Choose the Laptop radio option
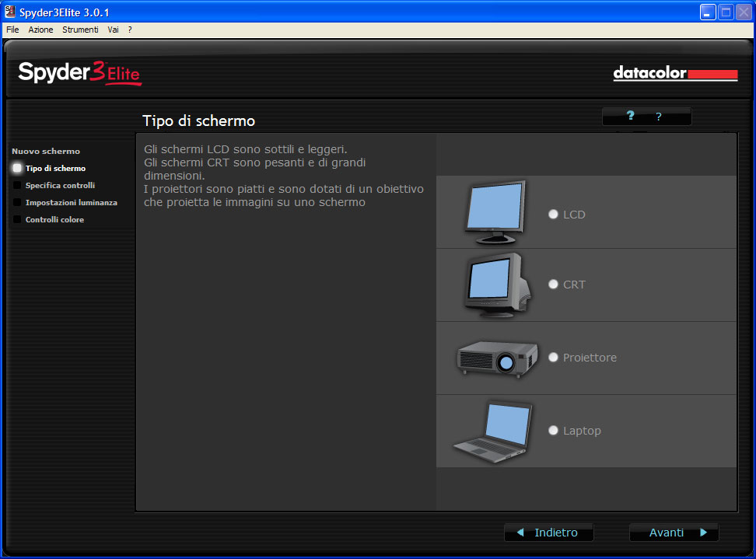 553,431
